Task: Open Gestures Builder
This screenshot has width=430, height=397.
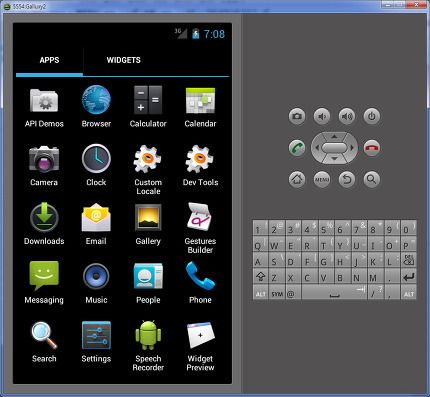Action: 200,229
